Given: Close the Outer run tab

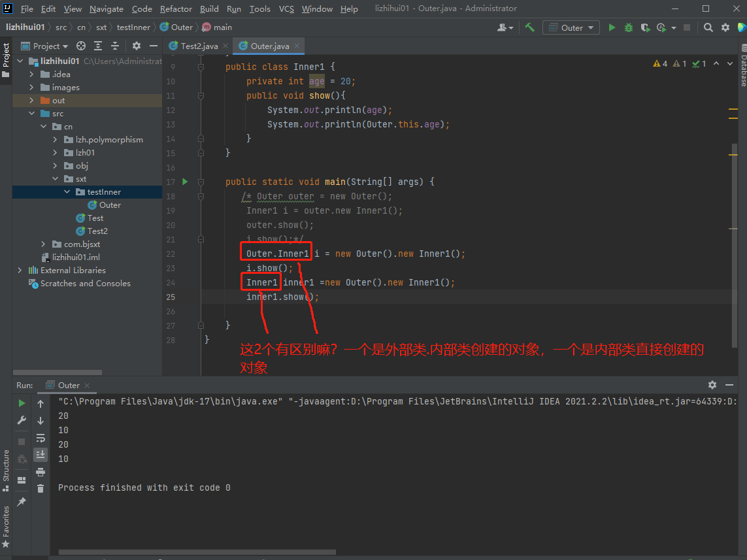Looking at the screenshot, I should point(87,386).
